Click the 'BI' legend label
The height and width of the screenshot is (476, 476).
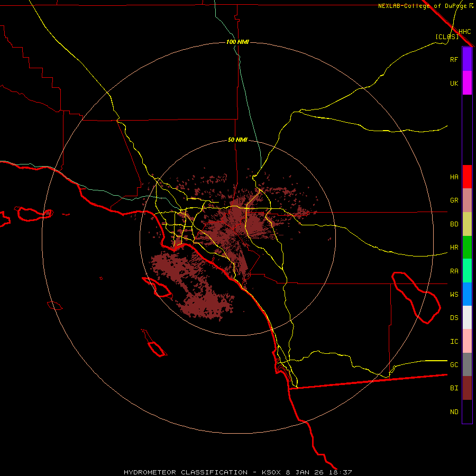[454, 388]
